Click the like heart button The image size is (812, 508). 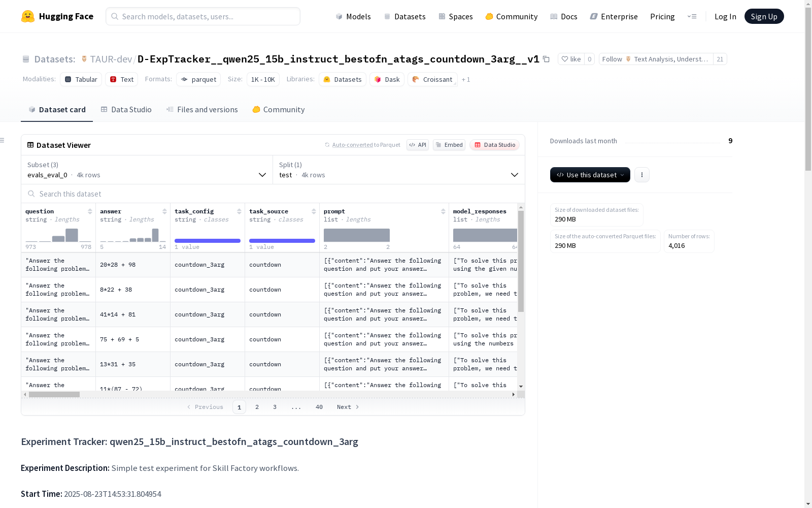(571, 59)
